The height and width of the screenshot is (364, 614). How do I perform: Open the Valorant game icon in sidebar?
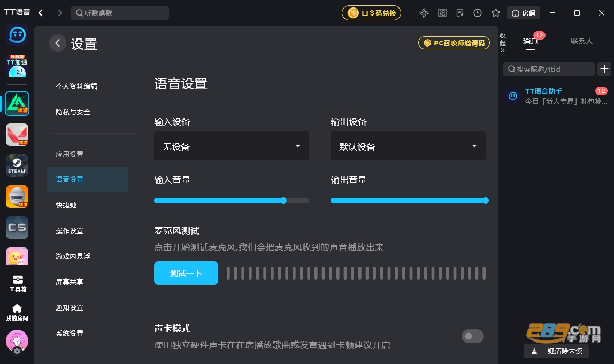click(17, 135)
